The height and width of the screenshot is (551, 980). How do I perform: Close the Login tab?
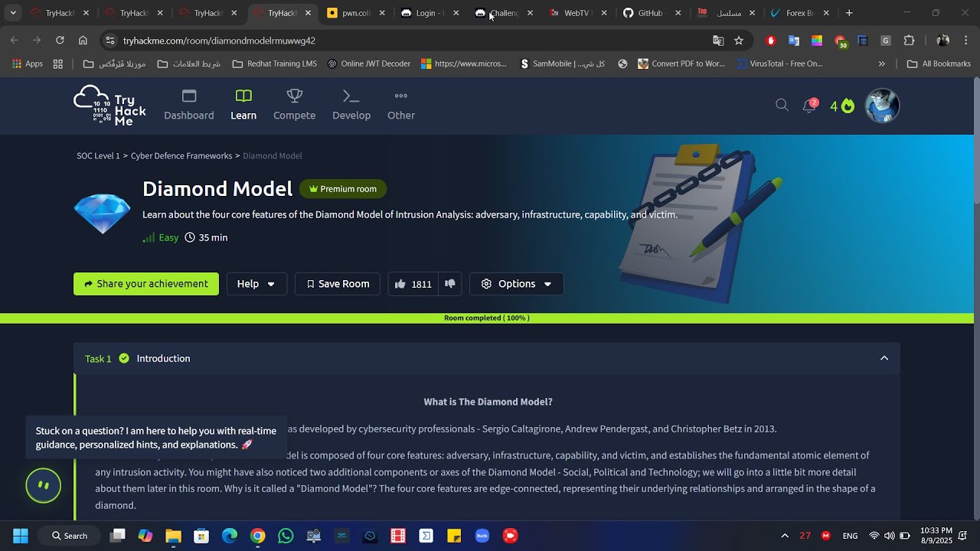pos(456,13)
